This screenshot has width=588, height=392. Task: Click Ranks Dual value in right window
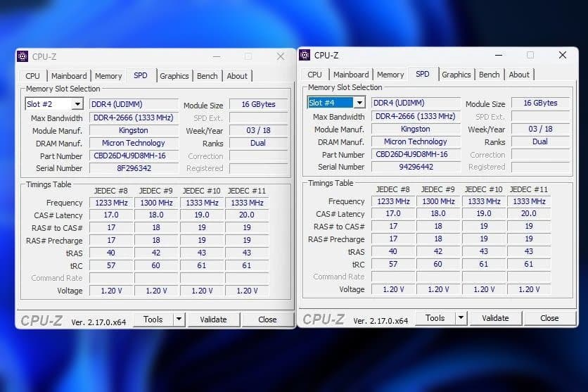tap(540, 141)
